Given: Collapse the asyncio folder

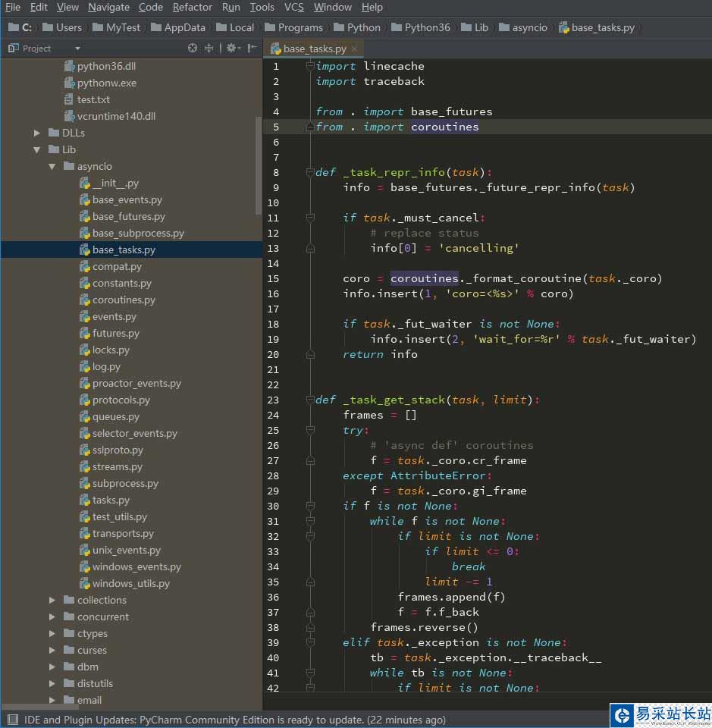Looking at the screenshot, I should coord(52,166).
